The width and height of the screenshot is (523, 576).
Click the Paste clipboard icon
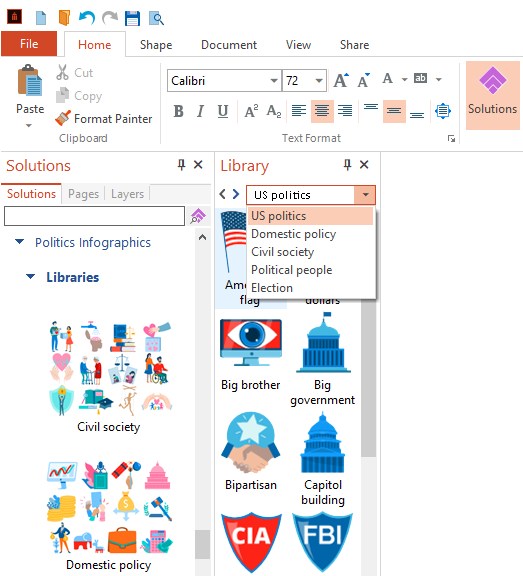click(x=30, y=80)
